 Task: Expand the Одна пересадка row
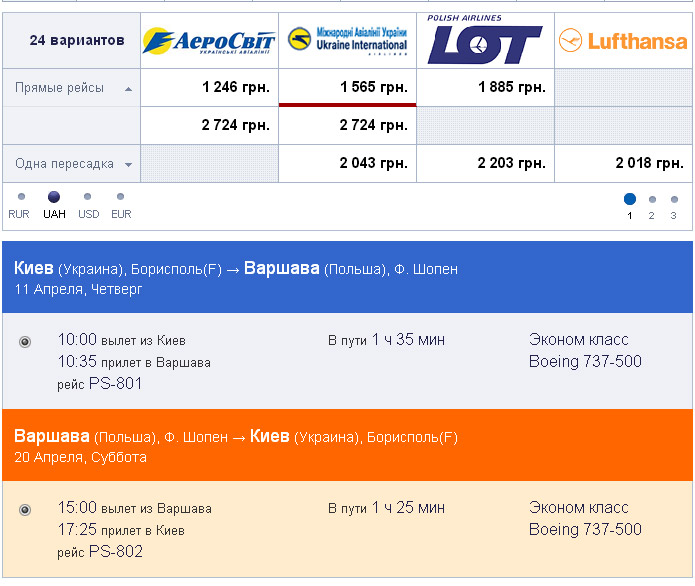[x=128, y=164]
